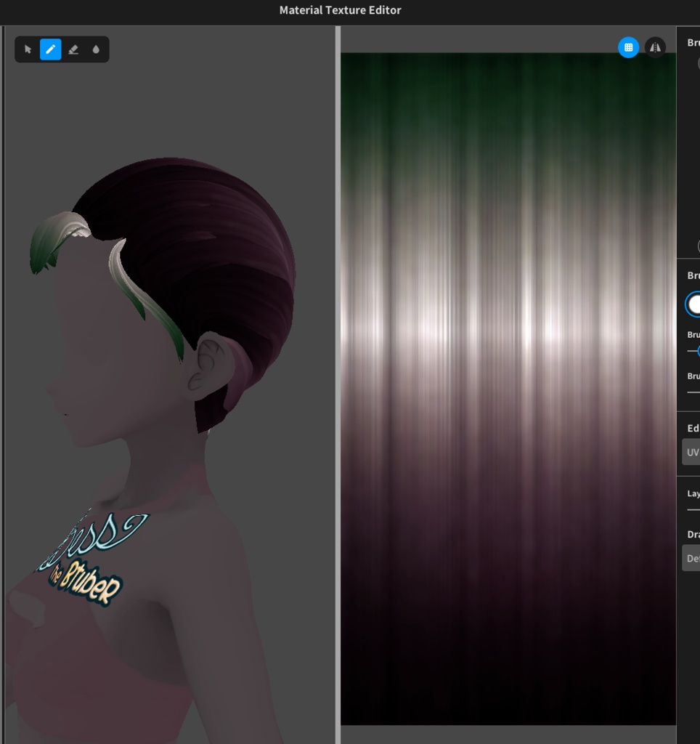Click the mirrored brushes symmetry icon
Screen dimensions: 700x744
(654, 47)
